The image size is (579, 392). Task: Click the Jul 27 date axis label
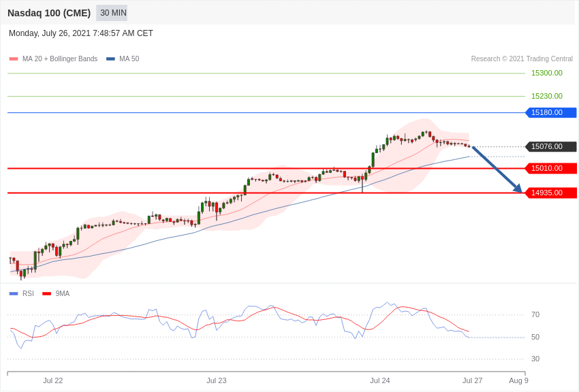tap(472, 380)
